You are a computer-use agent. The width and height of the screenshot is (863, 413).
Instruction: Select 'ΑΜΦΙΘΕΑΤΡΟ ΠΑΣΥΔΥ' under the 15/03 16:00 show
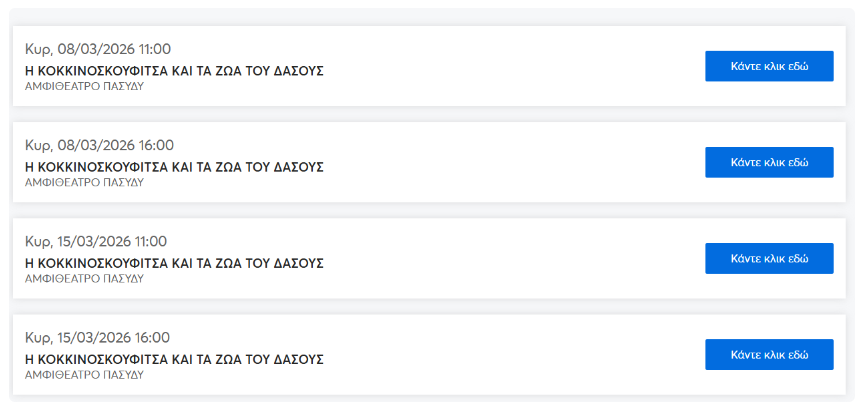[84, 375]
